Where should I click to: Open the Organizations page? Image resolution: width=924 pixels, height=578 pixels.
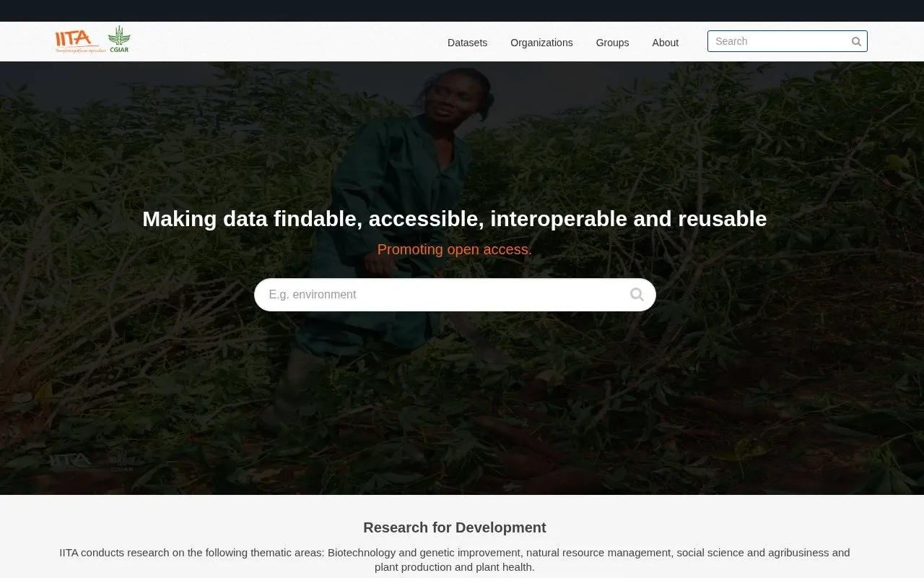point(541,43)
